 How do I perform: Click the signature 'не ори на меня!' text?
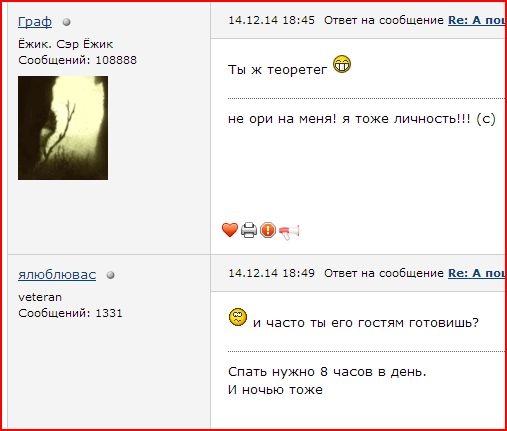pyautogui.click(x=282, y=119)
